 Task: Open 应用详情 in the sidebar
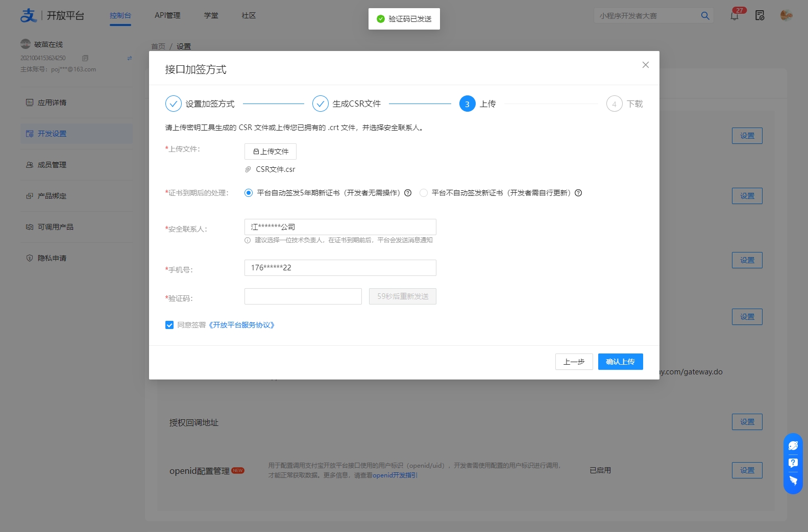point(77,103)
